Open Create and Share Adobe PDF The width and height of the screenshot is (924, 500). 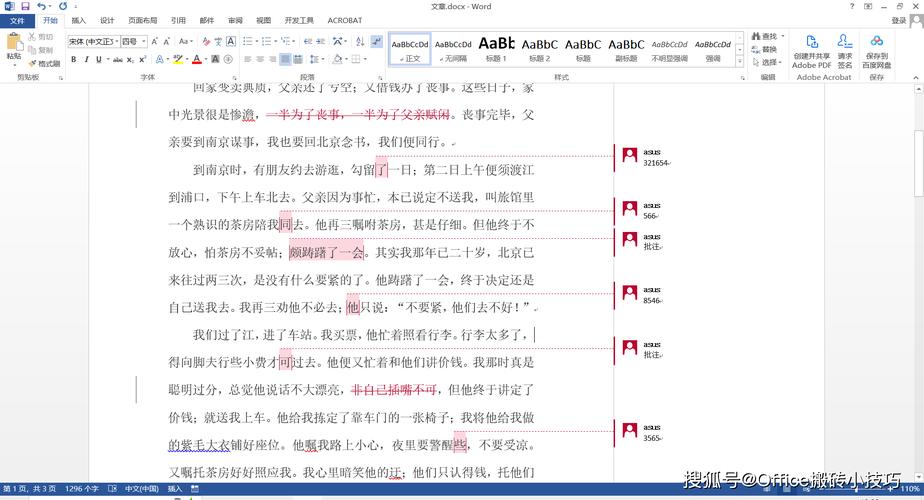coord(811,52)
